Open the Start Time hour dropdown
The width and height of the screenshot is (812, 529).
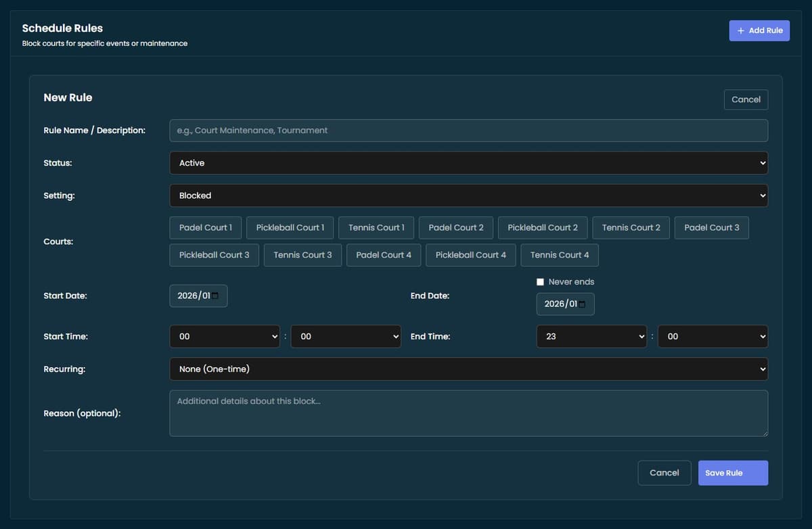[x=224, y=337]
